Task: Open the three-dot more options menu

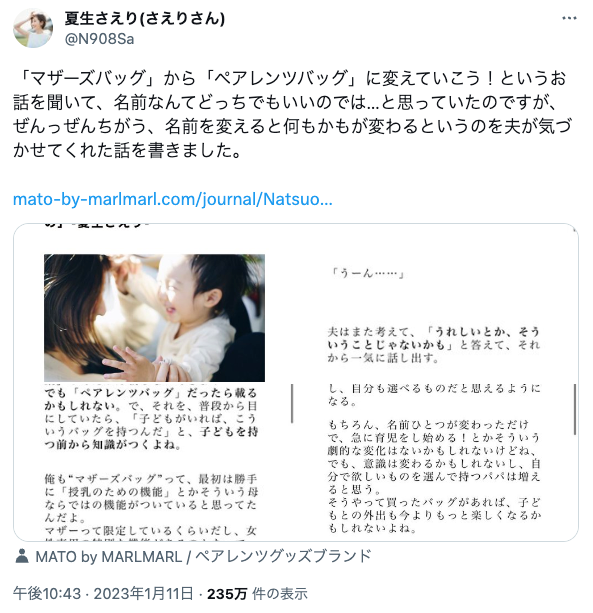Action: coord(569,18)
